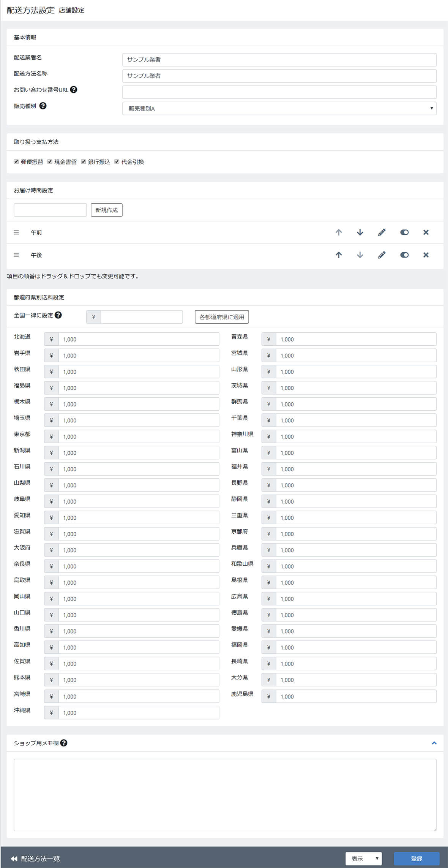Go back to 配送方法一覧
Viewport: 448px width, 868px height.
click(35, 859)
